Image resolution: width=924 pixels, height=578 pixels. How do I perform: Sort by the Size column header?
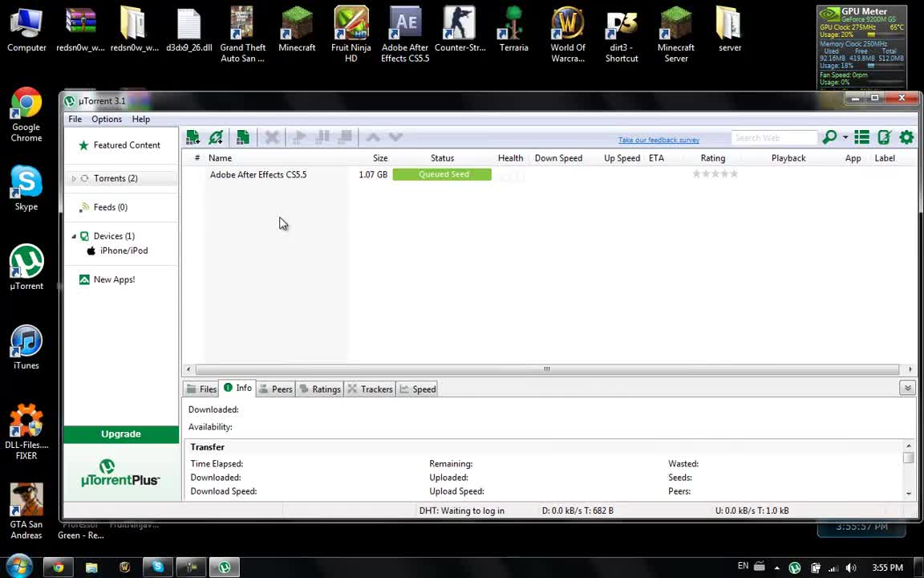click(x=380, y=158)
